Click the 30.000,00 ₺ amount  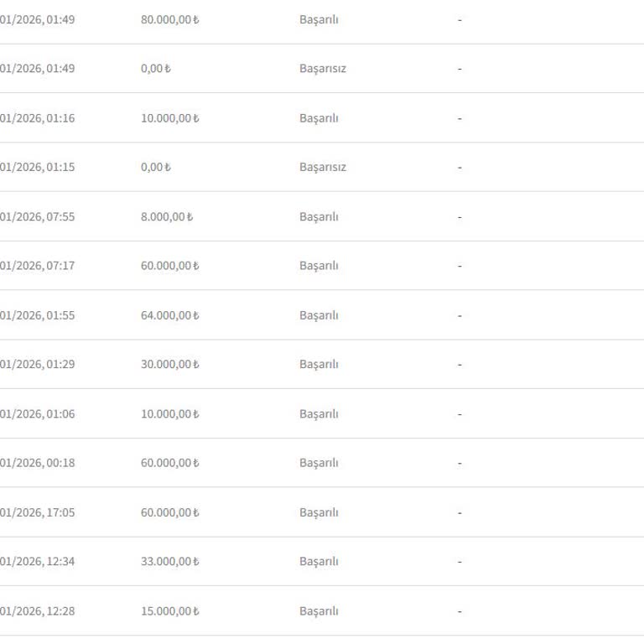[x=169, y=364]
